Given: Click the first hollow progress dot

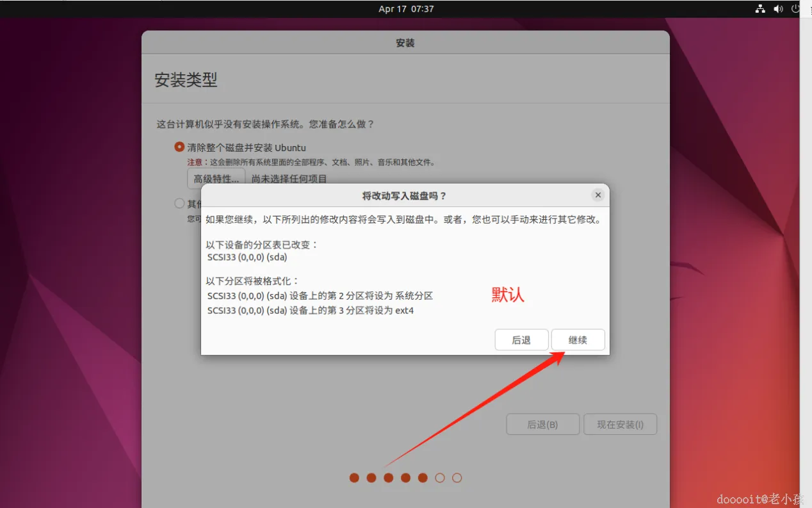Looking at the screenshot, I should click(440, 478).
